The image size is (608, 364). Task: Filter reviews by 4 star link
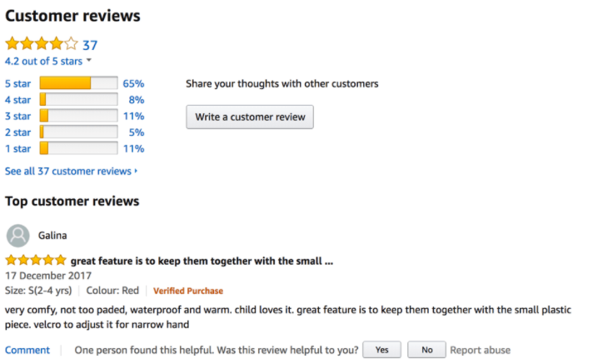pos(17,100)
